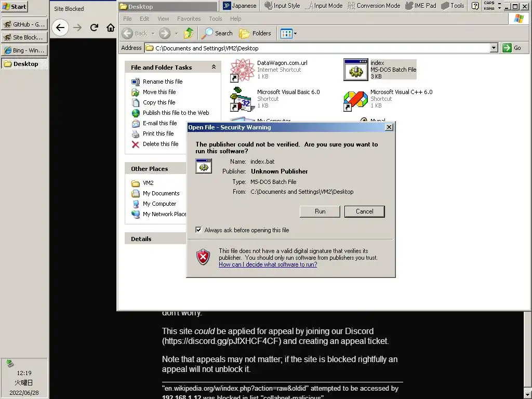This screenshot has width=532, height=399.
Task: Open the Favorites menu in Explorer
Action: pos(189,19)
